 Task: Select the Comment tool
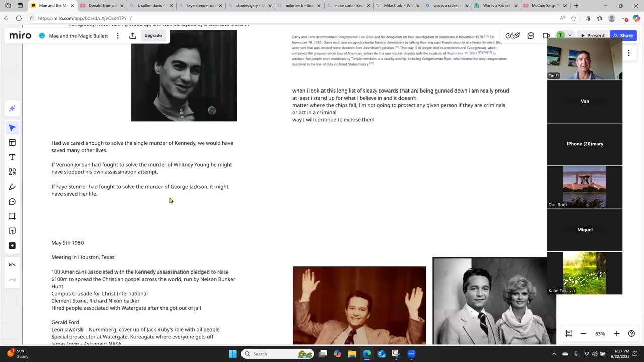point(12,202)
